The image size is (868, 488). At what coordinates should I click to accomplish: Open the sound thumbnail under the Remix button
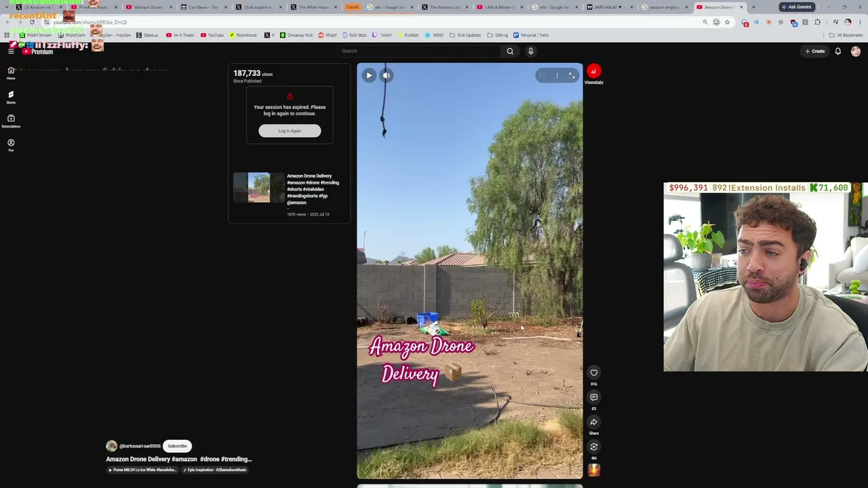[593, 470]
